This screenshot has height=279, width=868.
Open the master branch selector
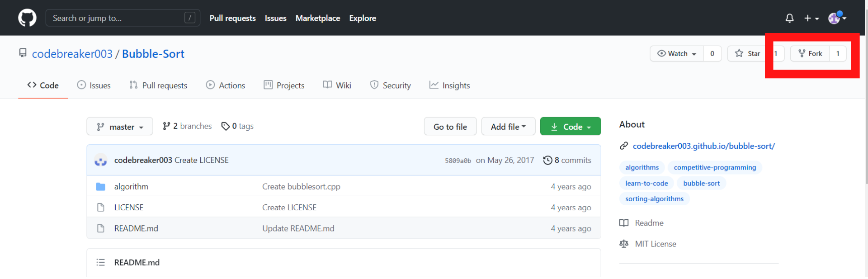coord(119,127)
